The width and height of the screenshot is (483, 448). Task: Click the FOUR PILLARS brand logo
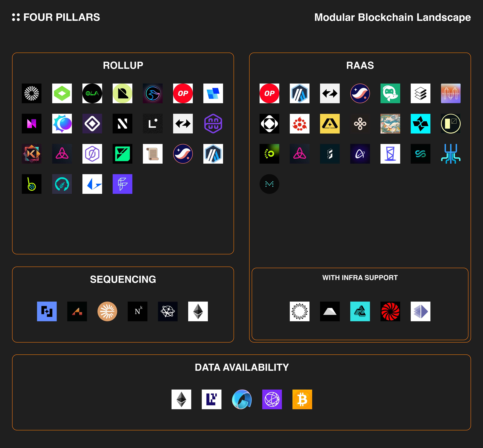tap(56, 17)
